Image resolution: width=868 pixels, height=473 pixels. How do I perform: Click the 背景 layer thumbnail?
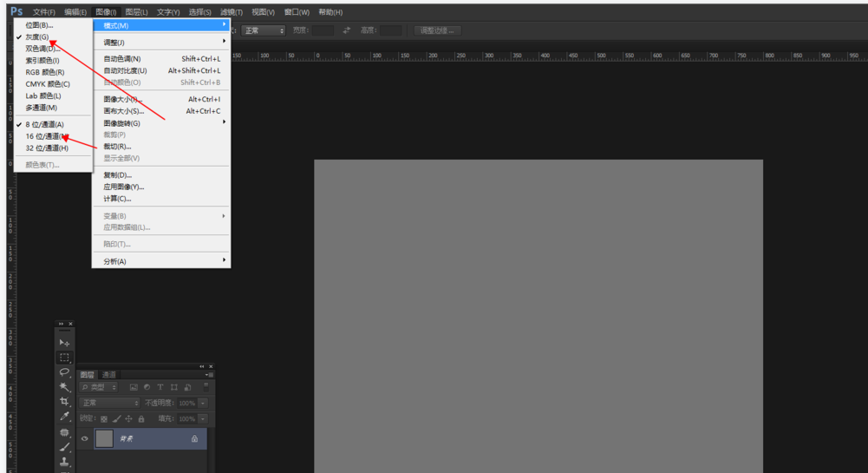click(x=104, y=439)
